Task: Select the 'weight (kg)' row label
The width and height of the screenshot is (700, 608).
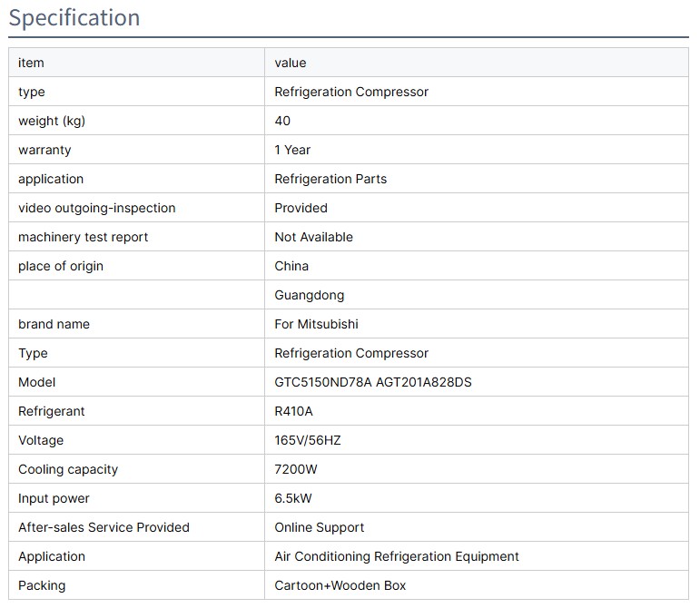Action: (x=52, y=121)
